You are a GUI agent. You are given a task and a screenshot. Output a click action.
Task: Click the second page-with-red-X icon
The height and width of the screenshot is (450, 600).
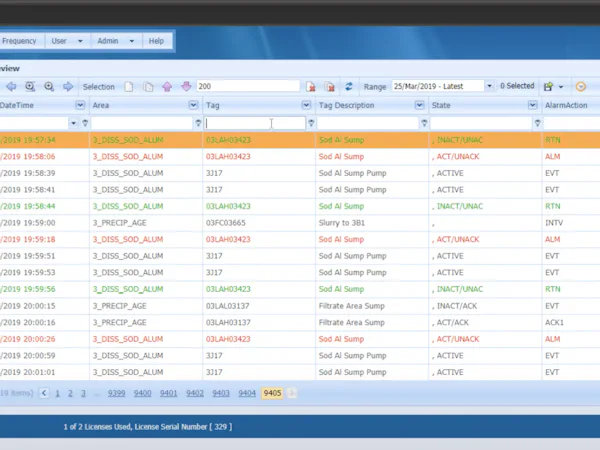[x=329, y=86]
